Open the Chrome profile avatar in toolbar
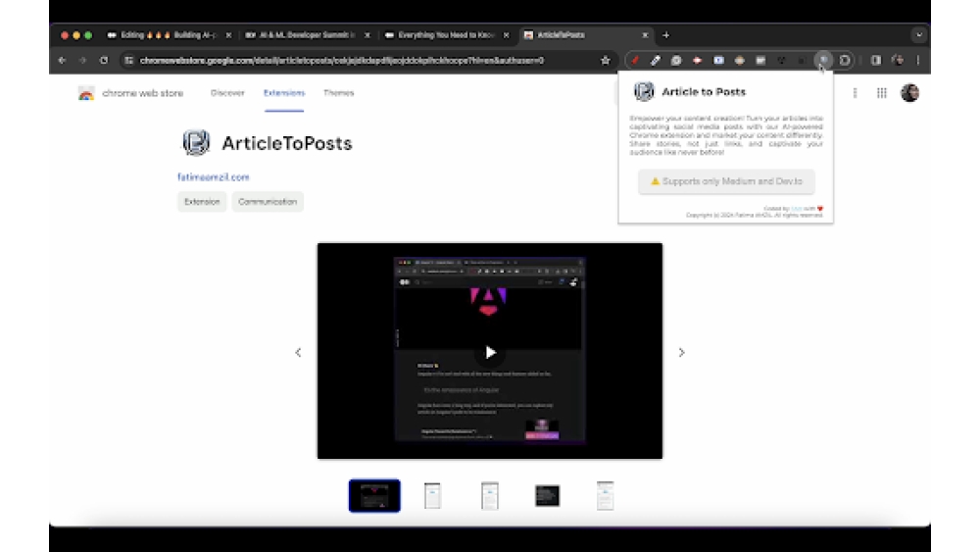This screenshot has width=980, height=552. pyautogui.click(x=898, y=61)
